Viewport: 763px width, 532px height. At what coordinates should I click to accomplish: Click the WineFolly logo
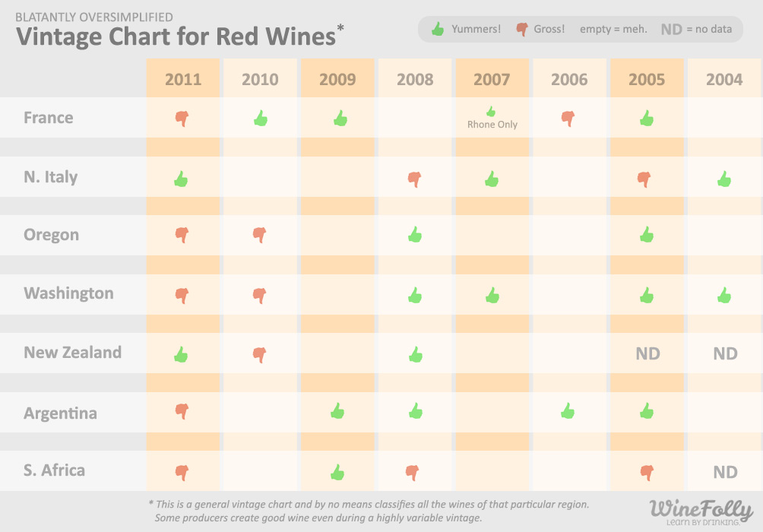click(701, 511)
